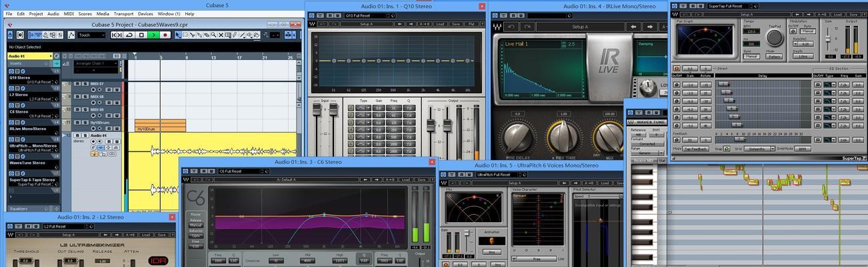Screen dimensions: 868x267
Task: Open the Generic range dropdown in Waves Tune
Action: [x=647, y=153]
